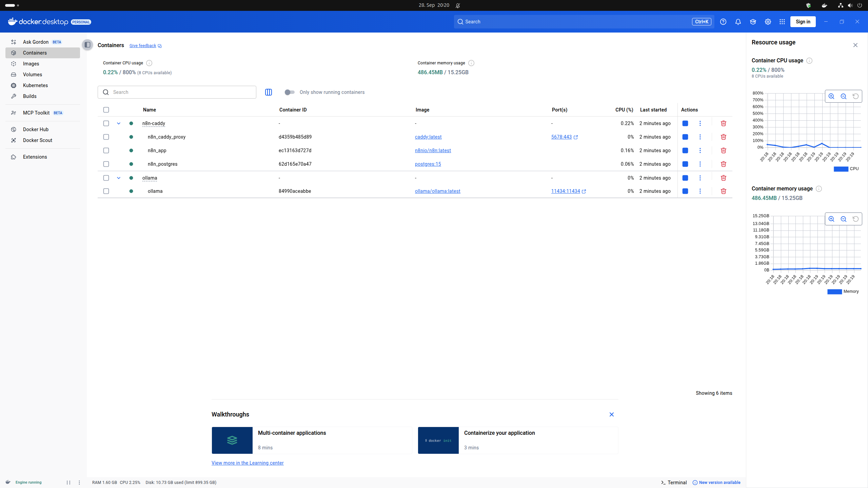Open View more in the Learning center

[248, 463]
